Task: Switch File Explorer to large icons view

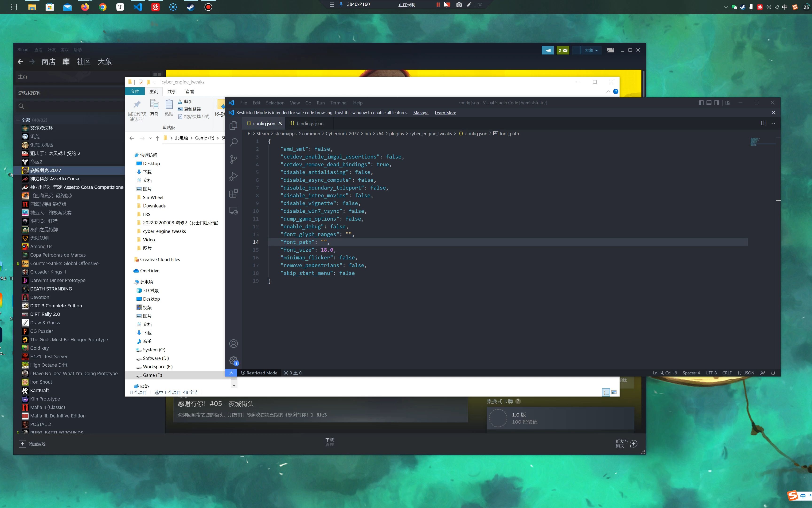Action: (614, 392)
